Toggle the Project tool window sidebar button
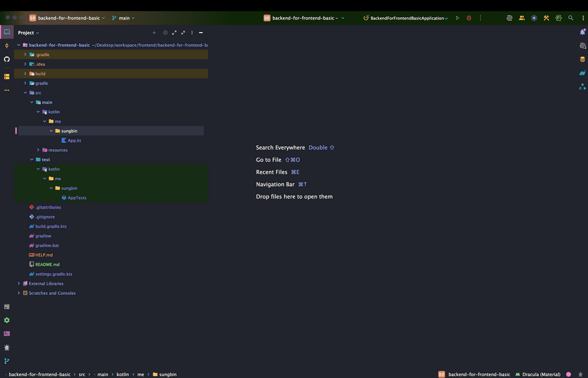Screen dimensions: 588x378 tap(7, 32)
